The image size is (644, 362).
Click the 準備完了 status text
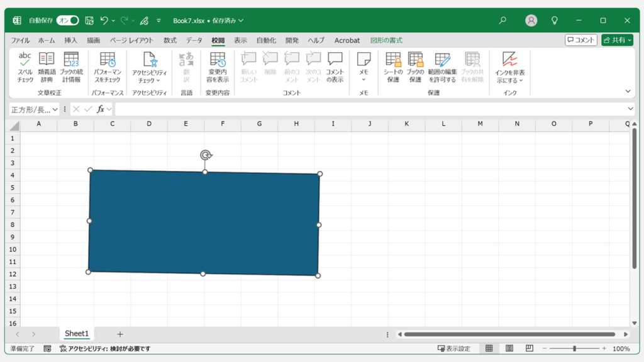pyautogui.click(x=23, y=348)
